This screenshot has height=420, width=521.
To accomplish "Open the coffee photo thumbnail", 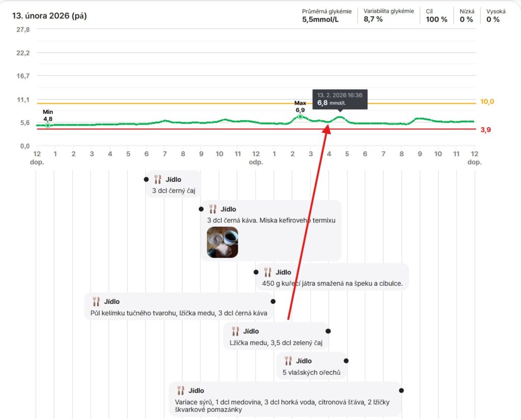I will click(x=222, y=242).
